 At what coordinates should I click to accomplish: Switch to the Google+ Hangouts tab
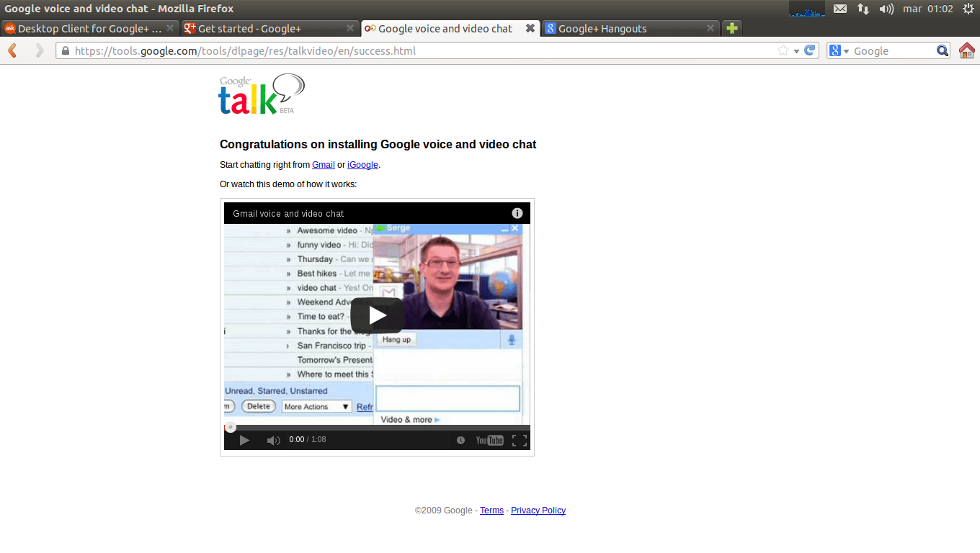click(630, 29)
